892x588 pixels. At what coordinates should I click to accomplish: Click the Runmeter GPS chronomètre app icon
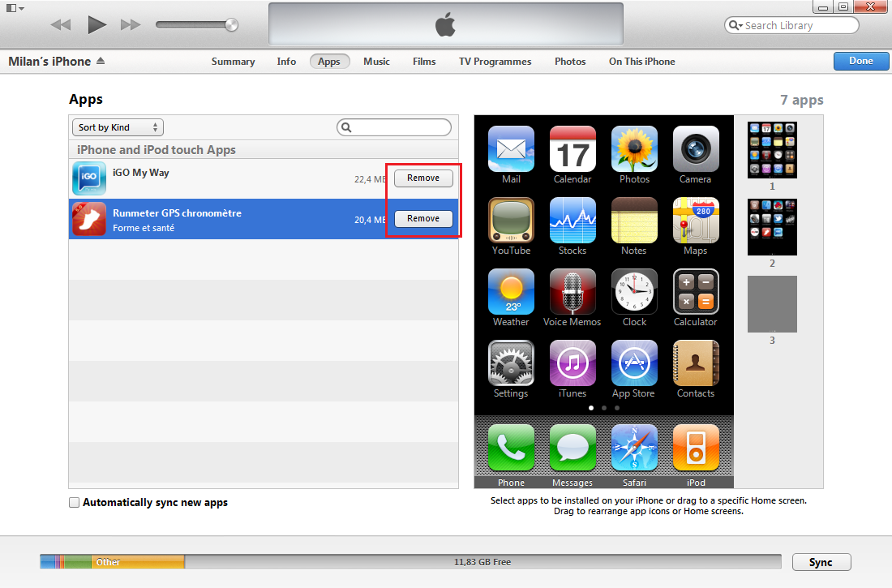tap(88, 219)
